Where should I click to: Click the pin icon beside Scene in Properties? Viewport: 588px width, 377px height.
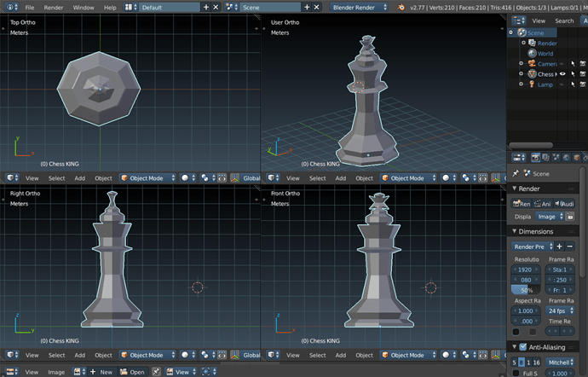click(x=516, y=173)
